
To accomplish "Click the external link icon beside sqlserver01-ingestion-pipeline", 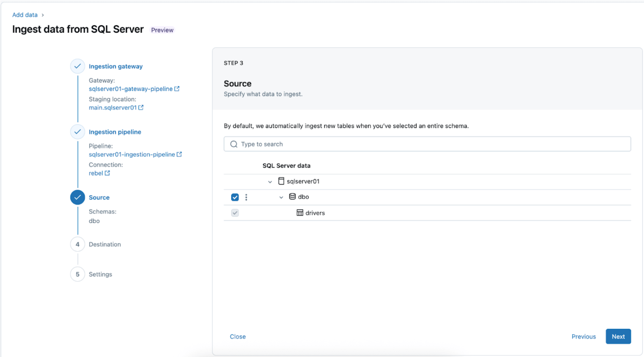I will pyautogui.click(x=179, y=155).
